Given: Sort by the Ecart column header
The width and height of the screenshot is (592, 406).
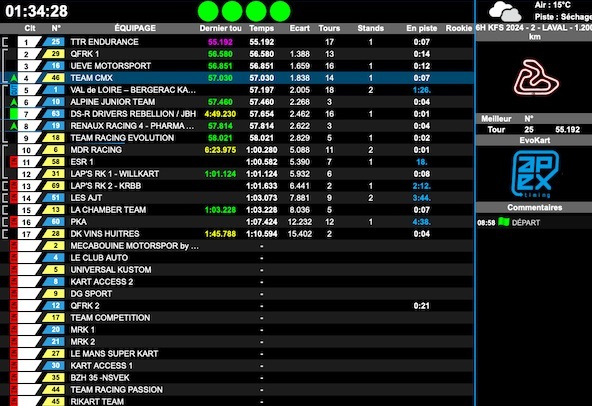Looking at the screenshot, I should tap(300, 28).
